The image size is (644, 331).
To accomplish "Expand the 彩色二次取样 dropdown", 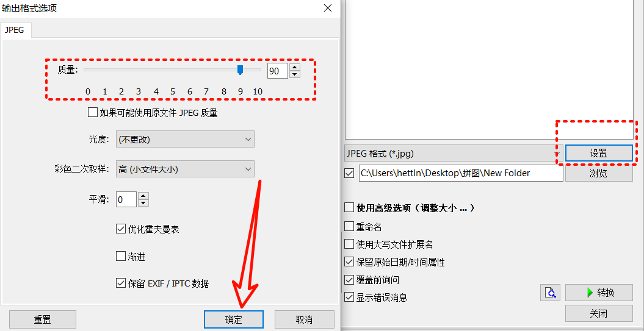I will (185, 169).
